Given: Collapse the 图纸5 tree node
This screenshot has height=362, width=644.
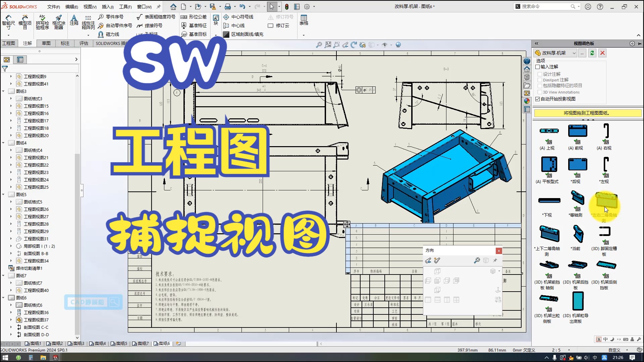Looking at the screenshot, I should pos(3,194).
